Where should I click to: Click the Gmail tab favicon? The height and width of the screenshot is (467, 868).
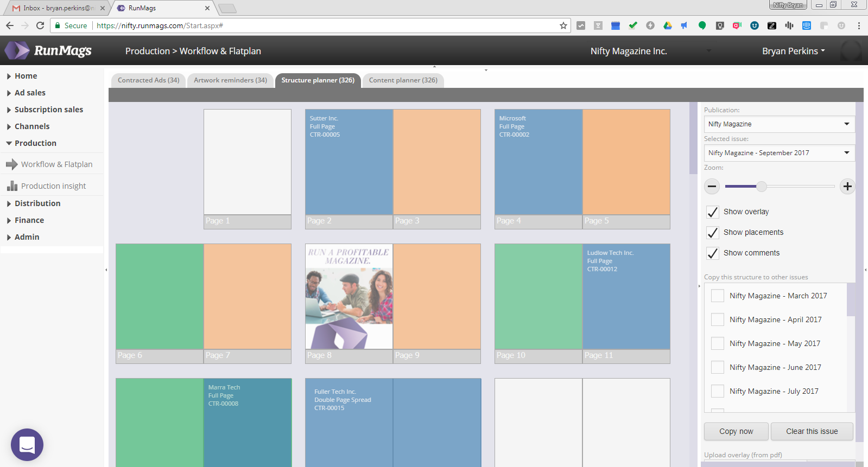pyautogui.click(x=16, y=8)
